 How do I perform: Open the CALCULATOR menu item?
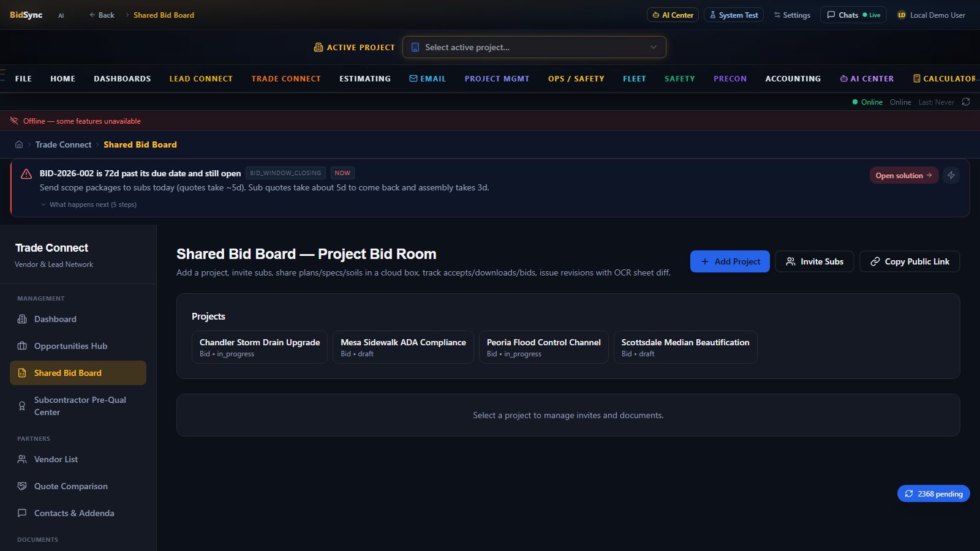[x=944, y=78]
